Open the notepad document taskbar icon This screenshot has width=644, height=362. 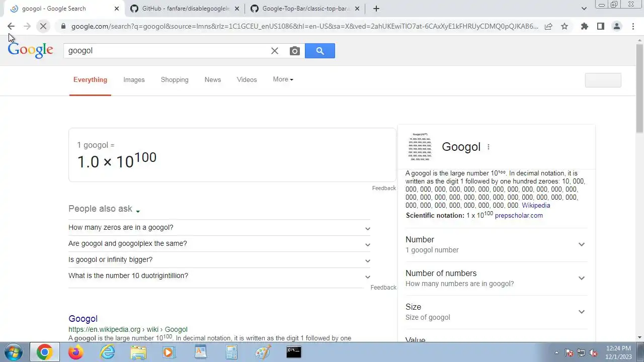[x=201, y=352]
